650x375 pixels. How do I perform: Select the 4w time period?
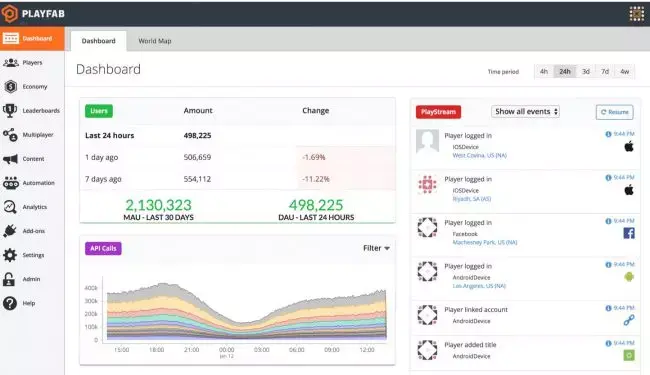coord(624,72)
